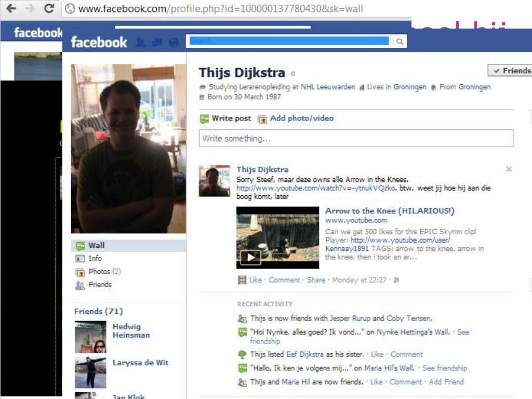The width and height of the screenshot is (532, 399).
Task: Open Arrow to the Knee (HILARIOUS!) title
Action: click(x=390, y=211)
